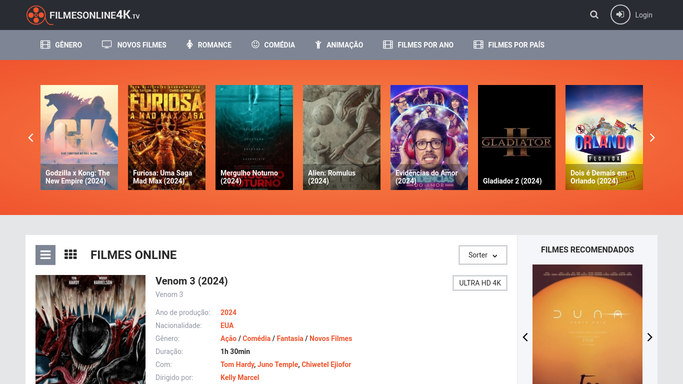The height and width of the screenshot is (384, 683).
Task: Click the film strip icon beside Gênero
Action: tap(45, 44)
